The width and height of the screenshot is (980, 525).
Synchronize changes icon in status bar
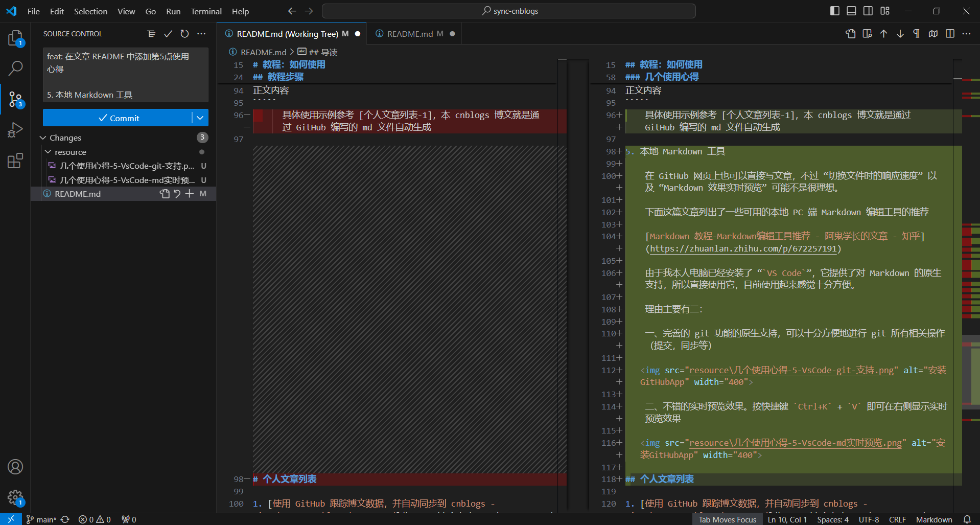coord(65,519)
